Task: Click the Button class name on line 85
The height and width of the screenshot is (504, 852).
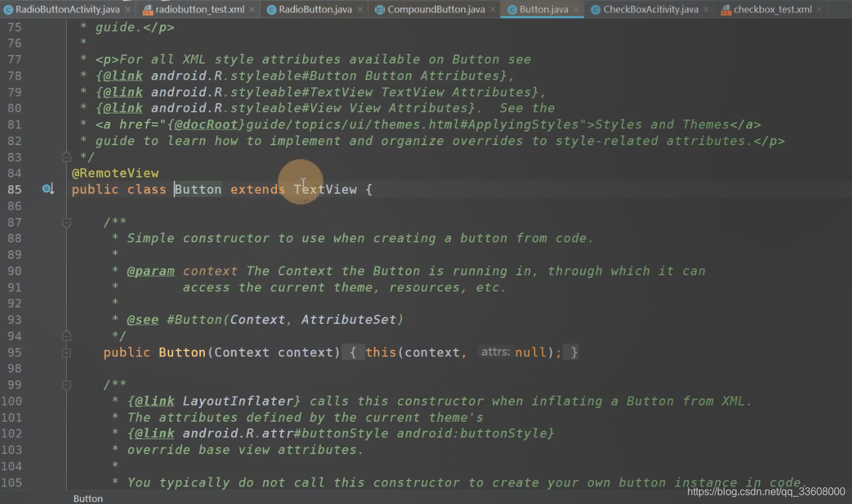Action: point(198,189)
